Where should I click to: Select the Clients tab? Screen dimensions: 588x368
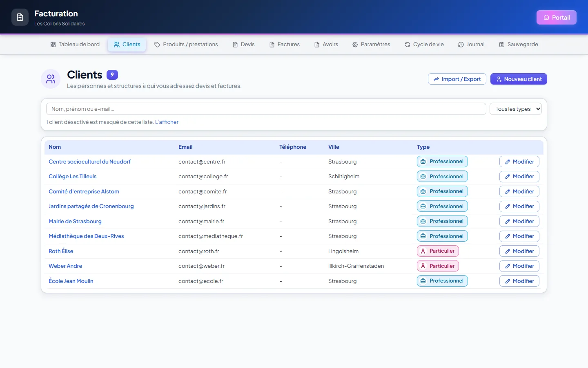tap(127, 45)
